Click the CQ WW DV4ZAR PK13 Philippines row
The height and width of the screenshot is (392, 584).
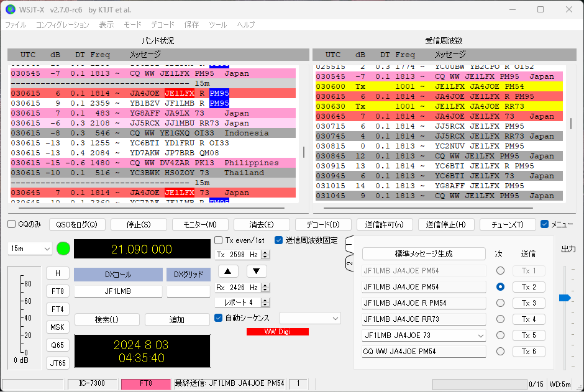153,163
